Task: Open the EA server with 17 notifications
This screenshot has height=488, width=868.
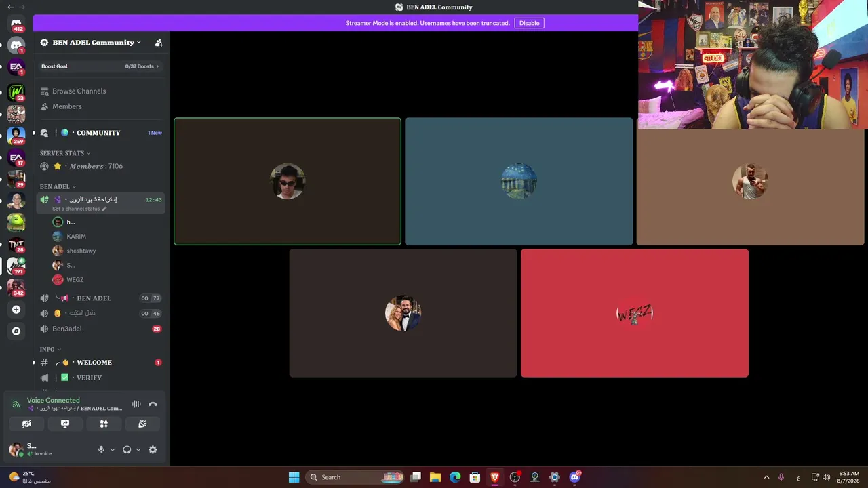Action: (16, 158)
